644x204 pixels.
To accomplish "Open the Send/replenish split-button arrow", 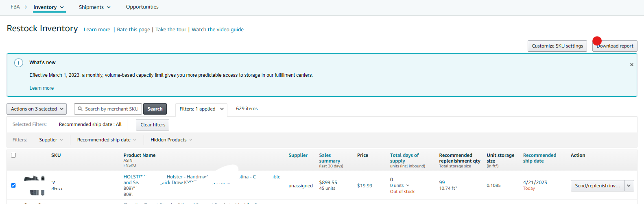I will point(629,186).
